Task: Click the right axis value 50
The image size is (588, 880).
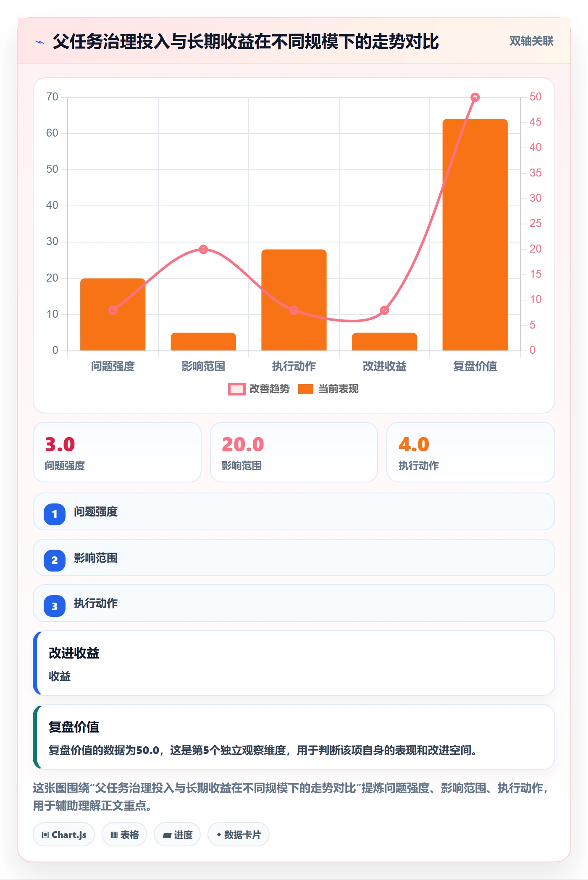Action: point(535,97)
